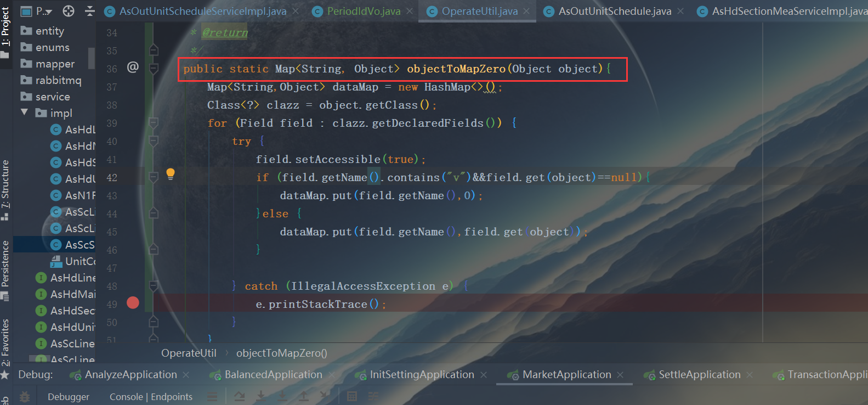This screenshot has width=868, height=405.
Task: Open the Favorites tool window tab
Action: click(x=5, y=348)
